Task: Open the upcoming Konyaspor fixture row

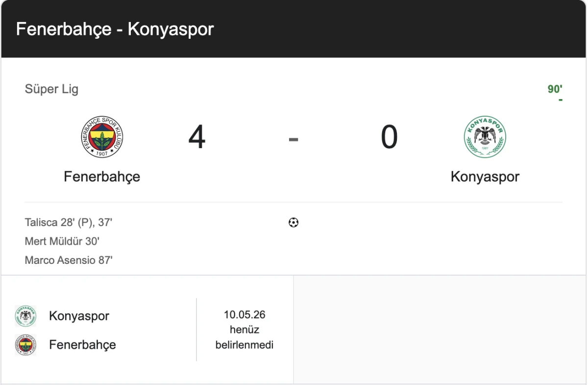Action: pos(147,330)
